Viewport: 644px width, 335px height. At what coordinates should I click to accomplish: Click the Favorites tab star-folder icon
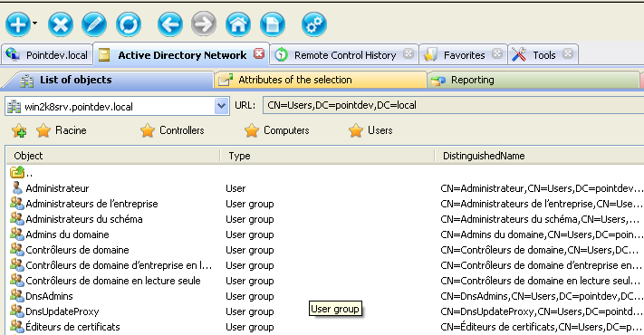coord(430,54)
